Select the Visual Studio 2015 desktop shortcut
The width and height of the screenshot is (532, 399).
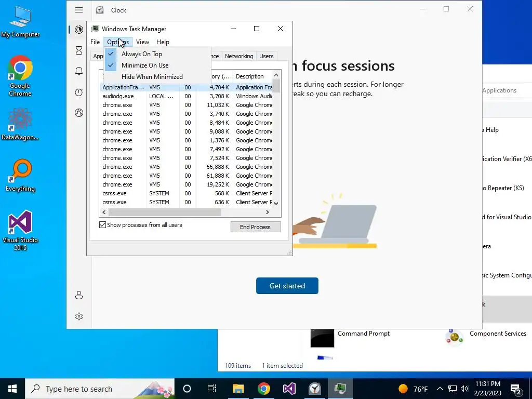coord(20,230)
